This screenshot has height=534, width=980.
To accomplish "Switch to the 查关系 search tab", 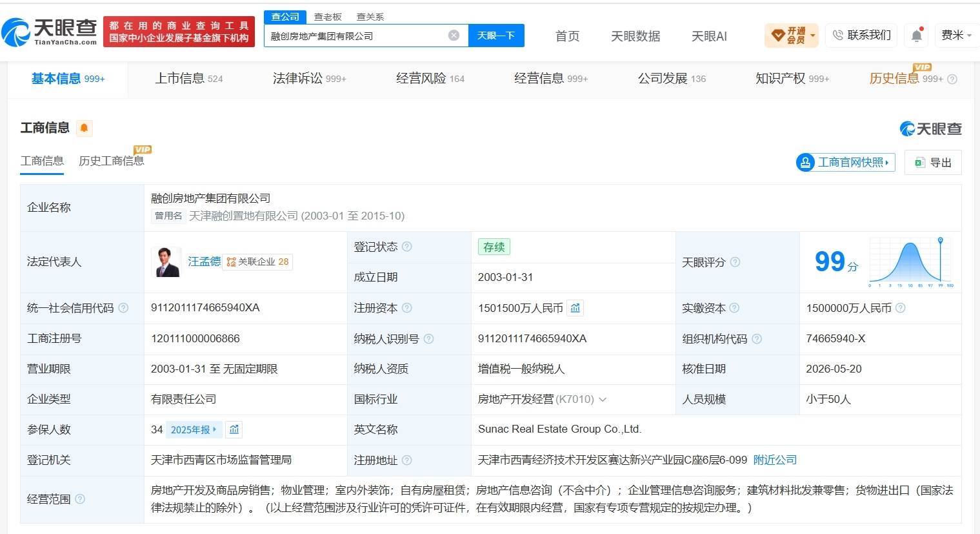I will 370,17.
